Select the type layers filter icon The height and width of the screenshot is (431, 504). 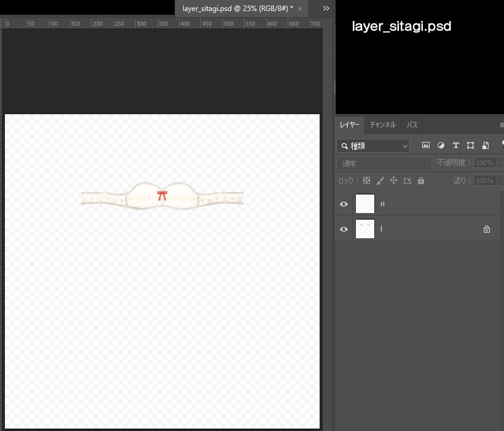455,146
